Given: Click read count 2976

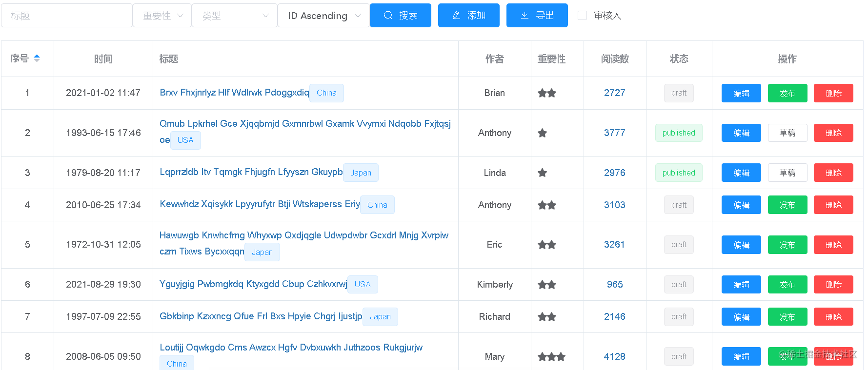Looking at the screenshot, I should point(615,173).
